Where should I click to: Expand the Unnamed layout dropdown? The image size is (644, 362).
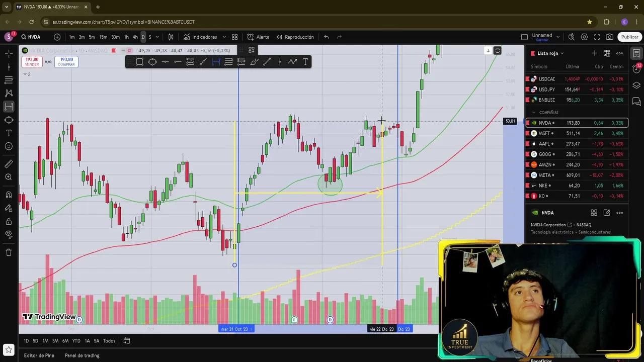pyautogui.click(x=558, y=37)
